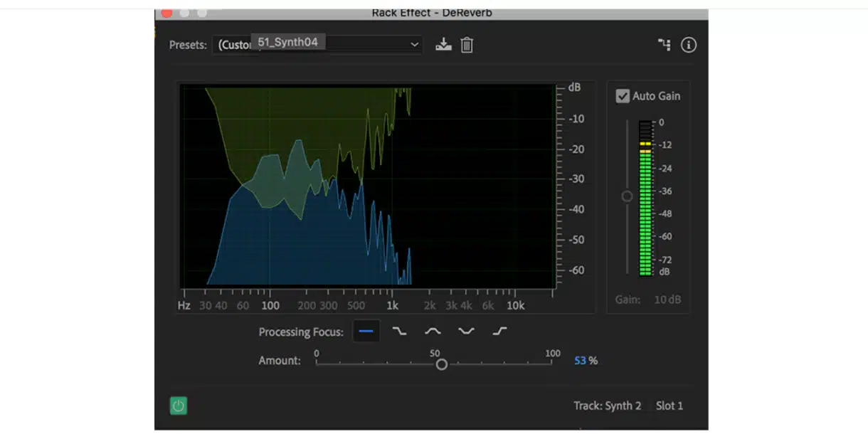The height and width of the screenshot is (434, 868).
Task: Select the flat-line all-frequencies processing focus
Action: [x=366, y=332]
